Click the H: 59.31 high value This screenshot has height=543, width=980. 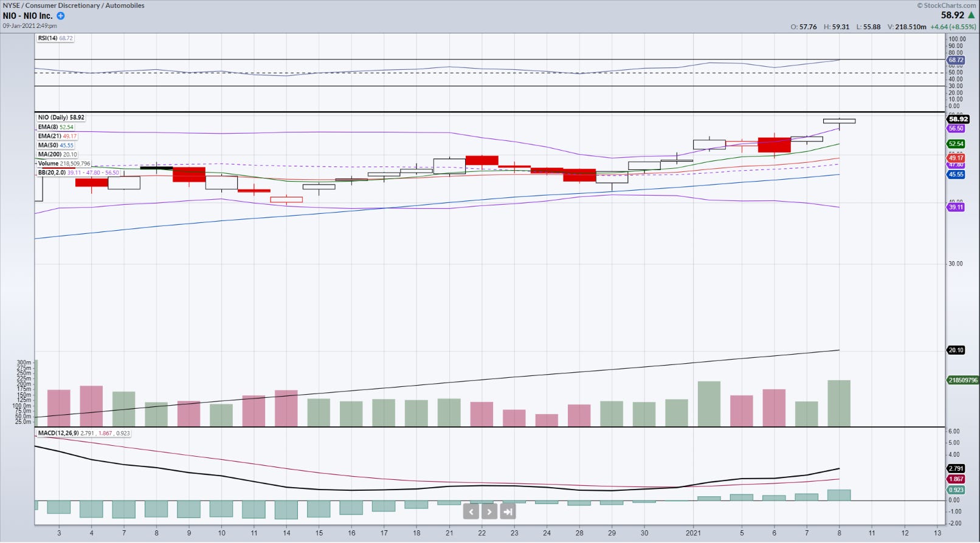(837, 27)
